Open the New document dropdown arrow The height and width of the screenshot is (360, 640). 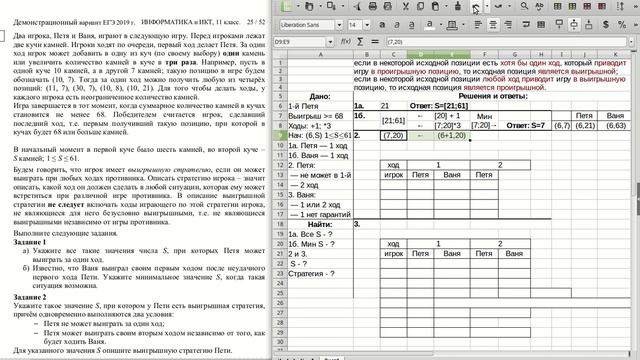[298, 6]
